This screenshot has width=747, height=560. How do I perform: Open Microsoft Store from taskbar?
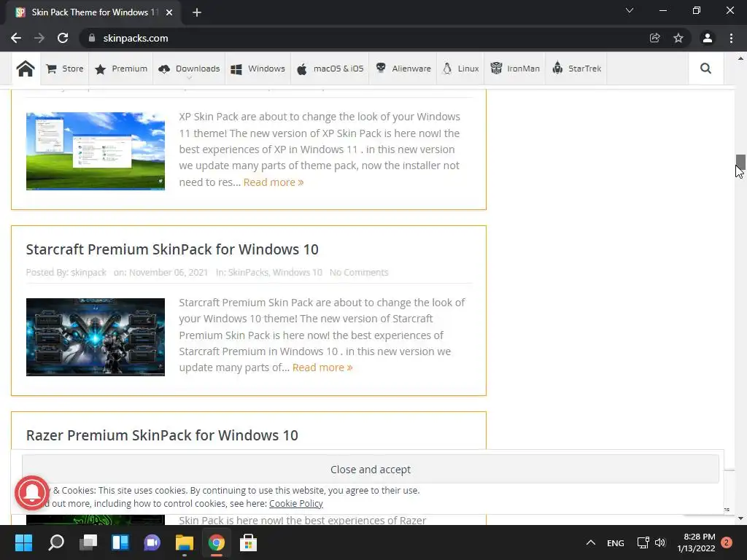(248, 542)
